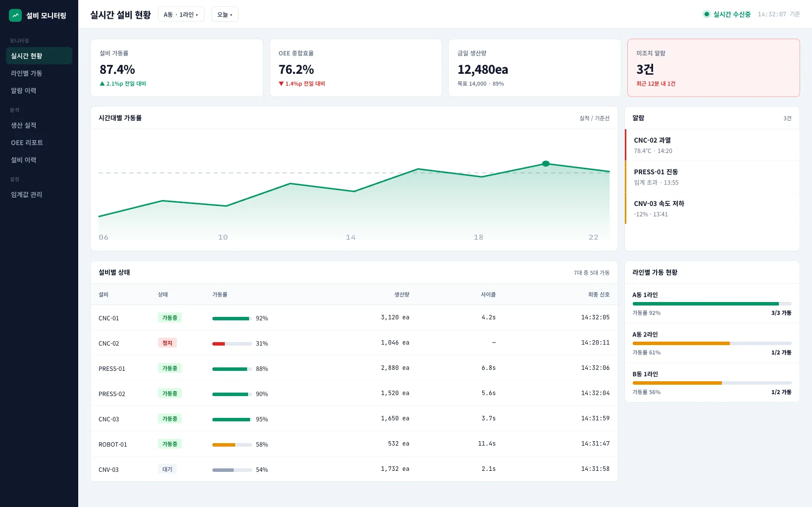
Task: Click the A동 1라인 progress bar
Action: pos(712,304)
